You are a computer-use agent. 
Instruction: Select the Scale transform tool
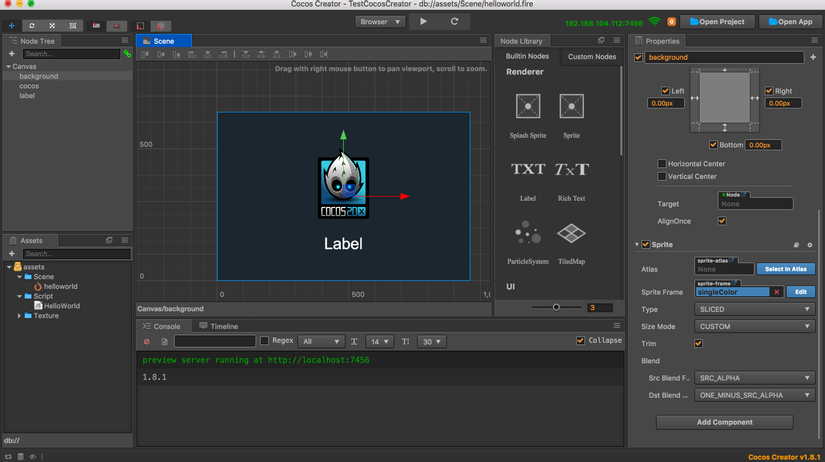pos(52,25)
